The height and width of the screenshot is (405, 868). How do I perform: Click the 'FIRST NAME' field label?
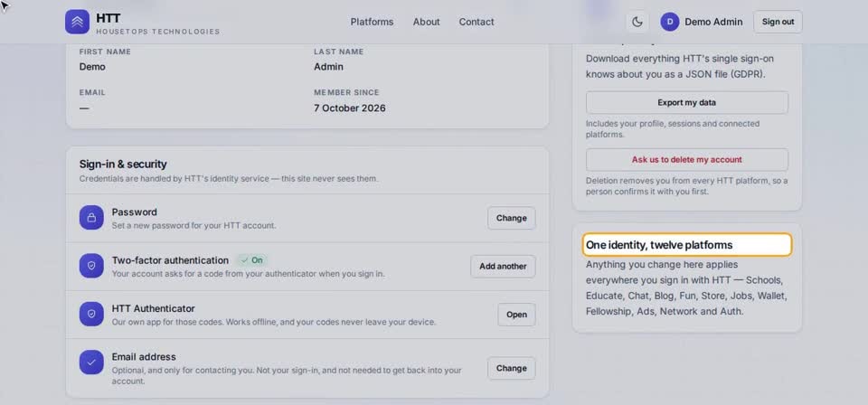pyautogui.click(x=105, y=52)
